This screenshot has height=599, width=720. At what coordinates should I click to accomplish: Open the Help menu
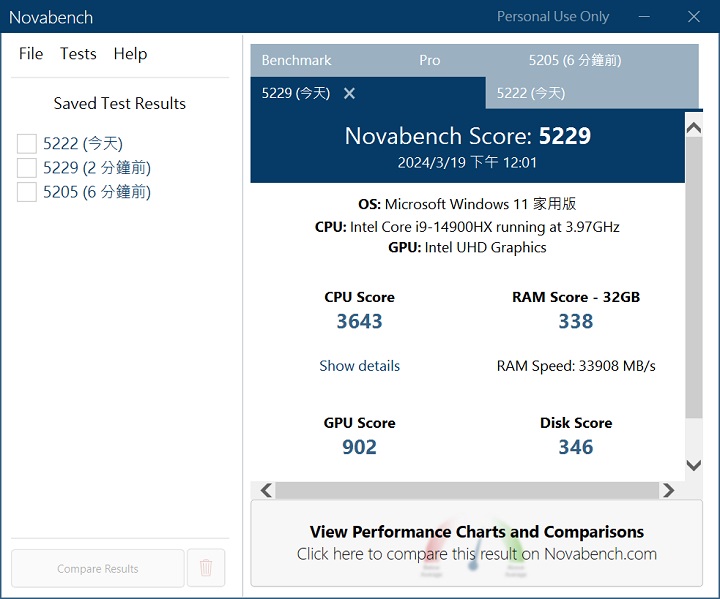tap(130, 54)
